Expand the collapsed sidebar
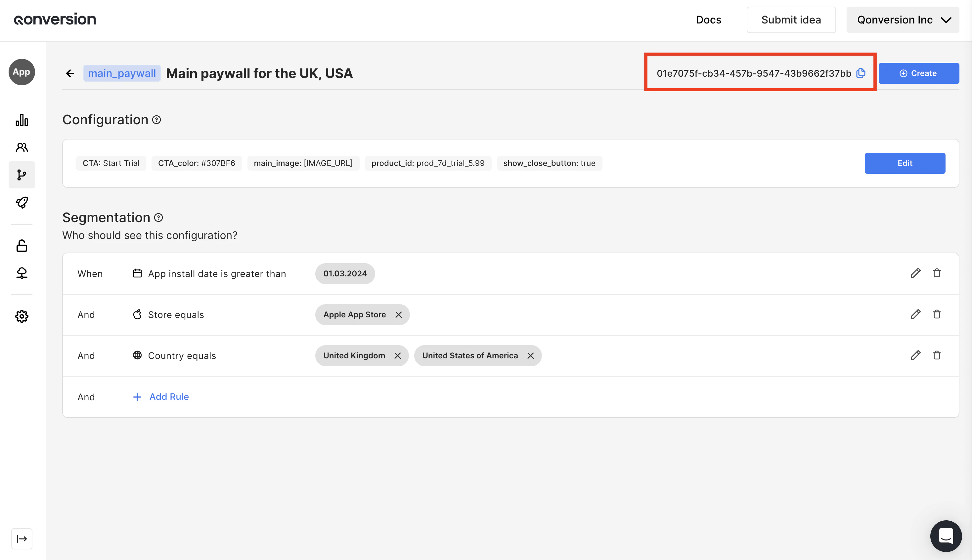Screen dimensions: 972x560 [22, 539]
